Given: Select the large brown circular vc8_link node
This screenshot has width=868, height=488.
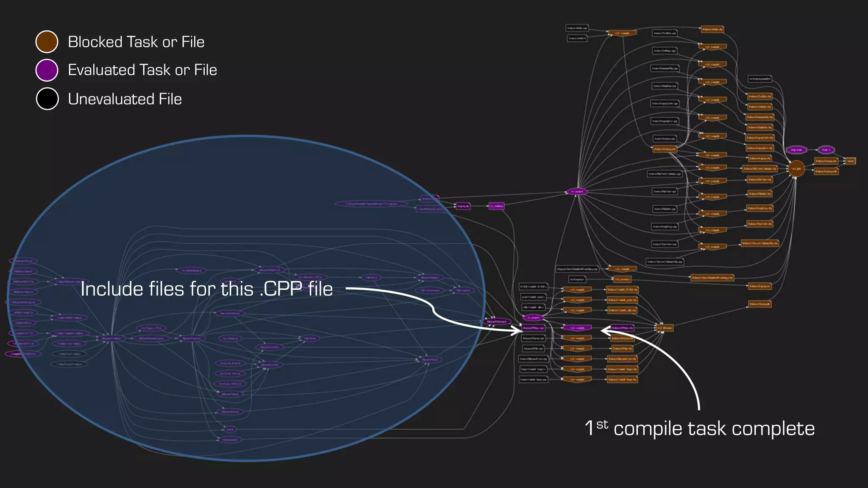Looking at the screenshot, I should click(796, 169).
